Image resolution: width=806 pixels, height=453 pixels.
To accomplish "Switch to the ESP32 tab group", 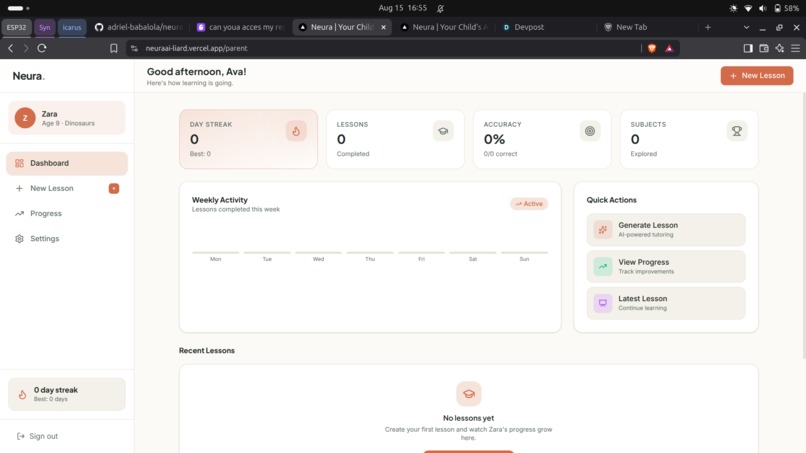I will (x=16, y=27).
